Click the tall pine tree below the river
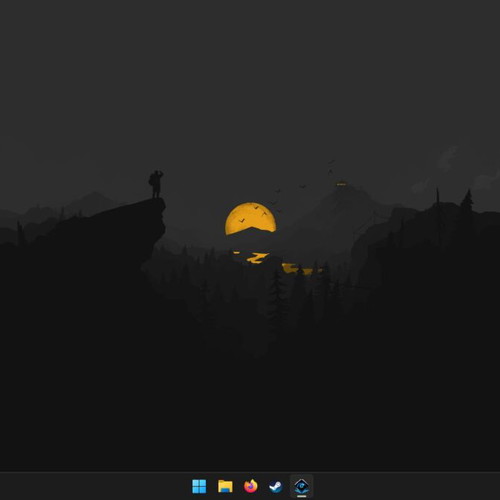Screen dimensions: 500x500 277,293
